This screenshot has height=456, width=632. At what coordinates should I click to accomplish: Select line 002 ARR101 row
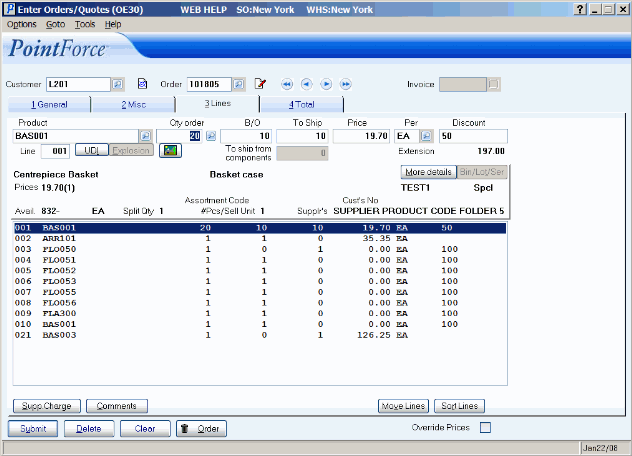(260, 239)
